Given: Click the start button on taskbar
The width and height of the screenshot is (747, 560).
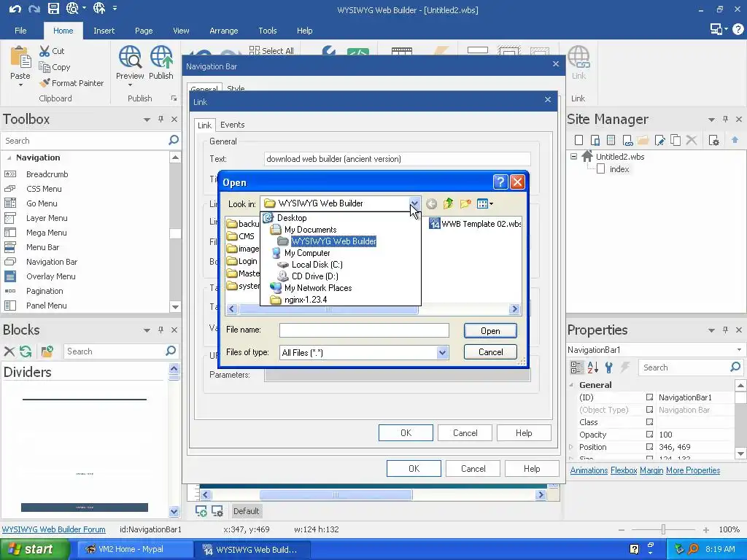Looking at the screenshot, I should pos(34,549).
